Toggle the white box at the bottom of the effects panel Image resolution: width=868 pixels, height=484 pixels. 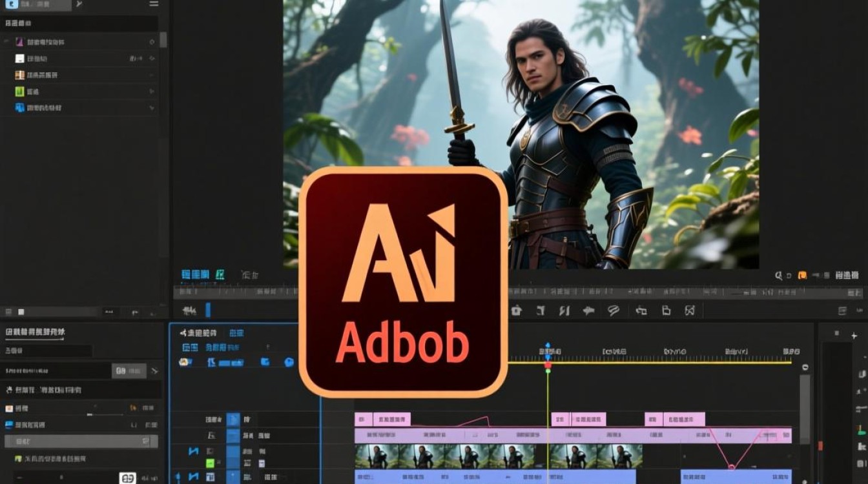127,478
